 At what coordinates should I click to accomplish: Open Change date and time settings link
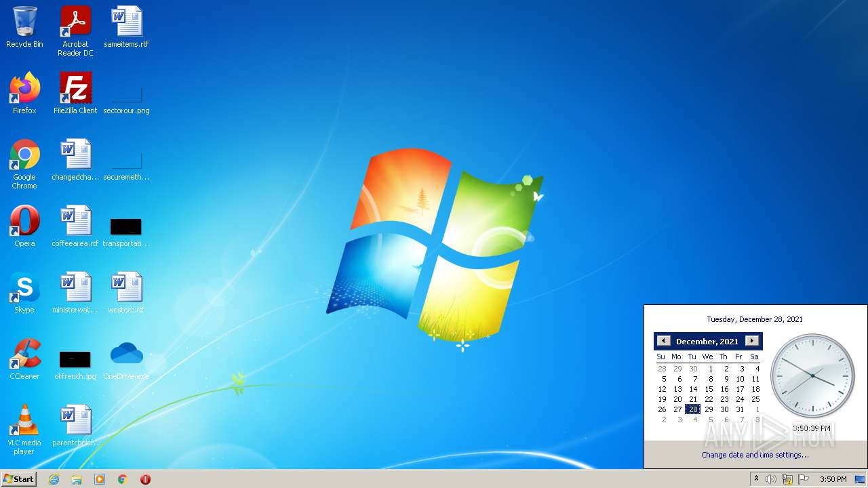(x=755, y=455)
